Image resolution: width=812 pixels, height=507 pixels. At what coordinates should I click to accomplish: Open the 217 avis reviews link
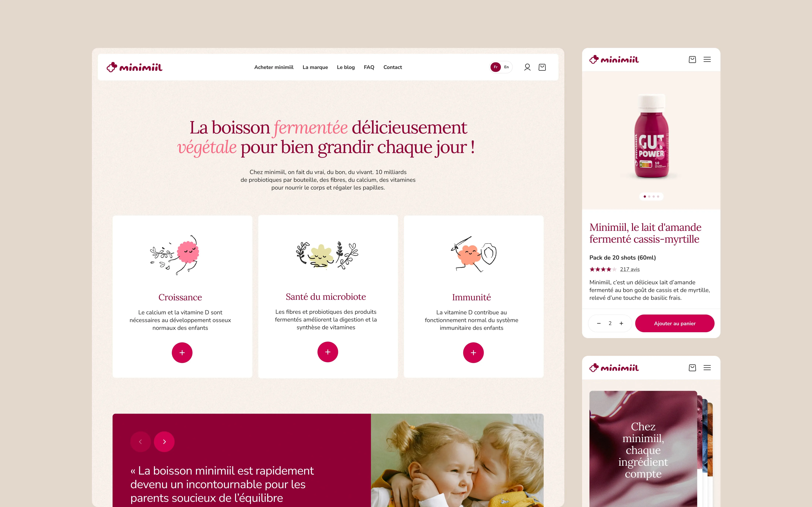click(630, 269)
